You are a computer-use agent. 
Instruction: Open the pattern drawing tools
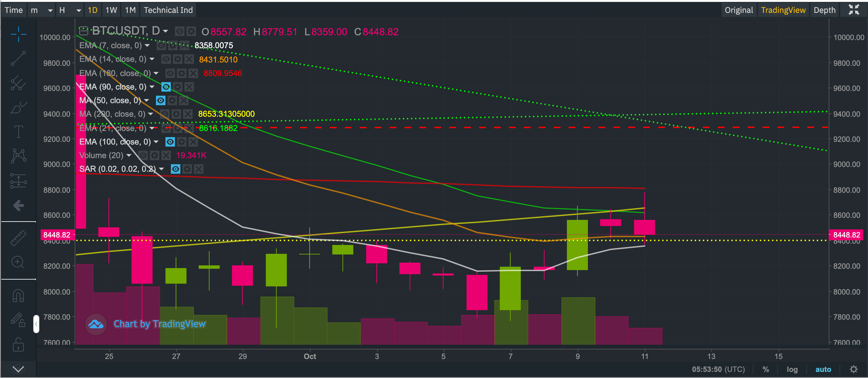coord(18,156)
